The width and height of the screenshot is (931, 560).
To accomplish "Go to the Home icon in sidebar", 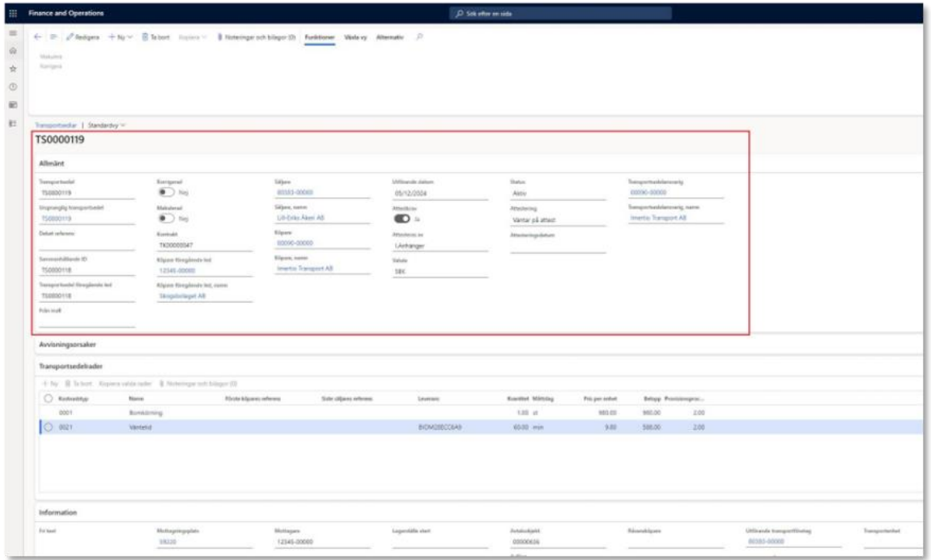I will (x=14, y=53).
